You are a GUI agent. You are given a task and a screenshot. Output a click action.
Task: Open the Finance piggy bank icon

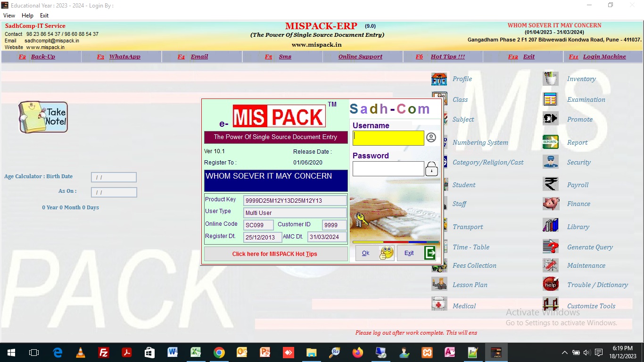click(x=550, y=204)
